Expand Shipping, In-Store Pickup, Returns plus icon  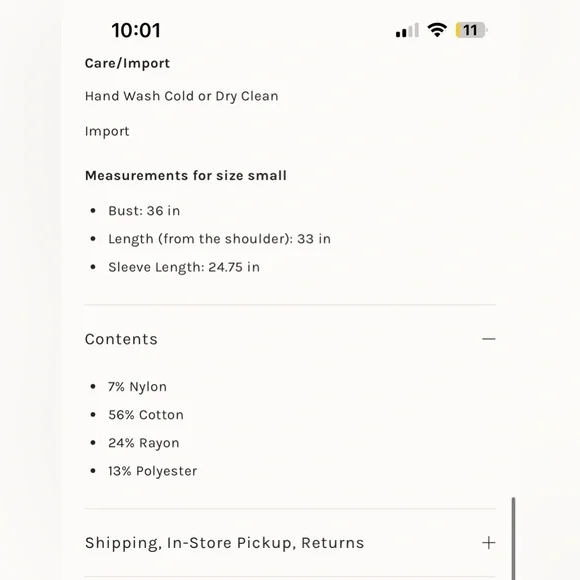pos(489,543)
